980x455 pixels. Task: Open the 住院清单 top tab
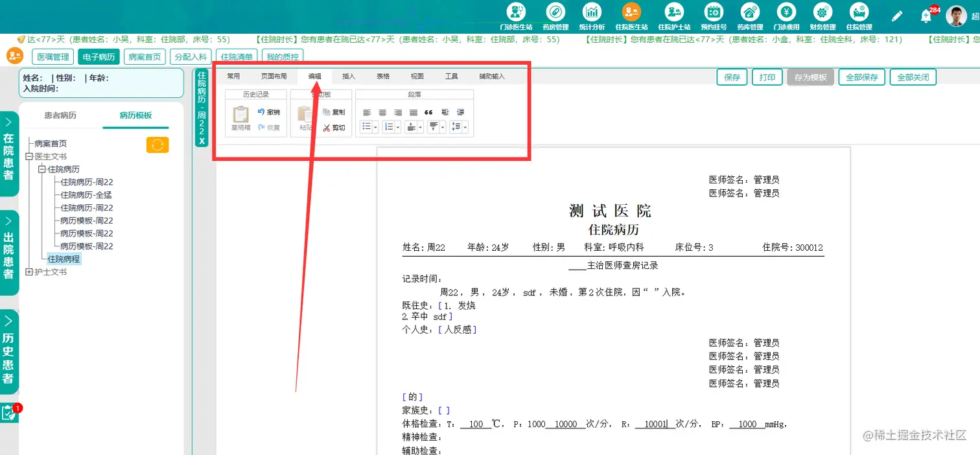coord(237,57)
